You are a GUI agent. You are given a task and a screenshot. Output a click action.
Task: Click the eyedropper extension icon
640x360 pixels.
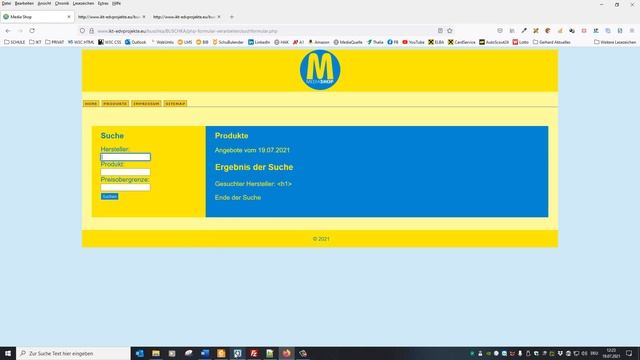pos(524,31)
